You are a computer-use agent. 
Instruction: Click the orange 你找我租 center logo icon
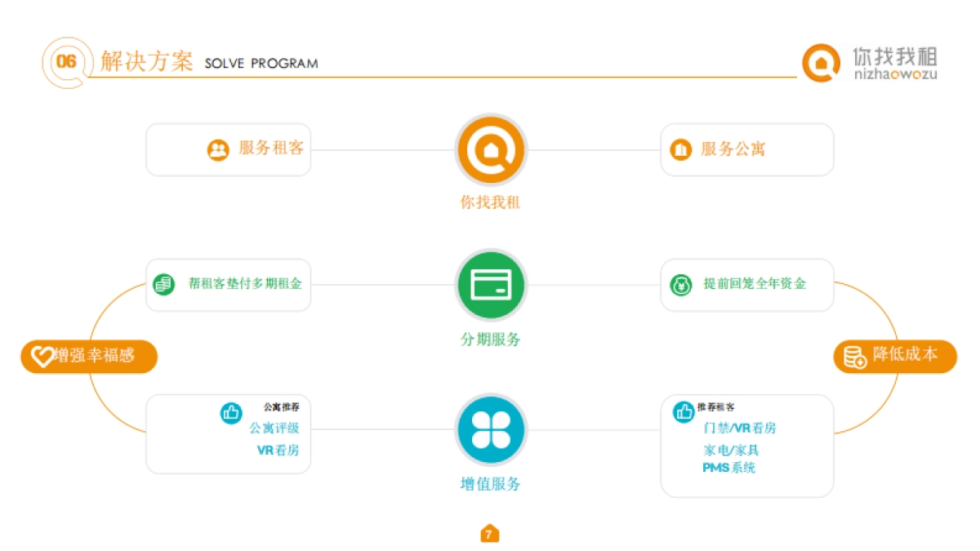[x=490, y=151]
